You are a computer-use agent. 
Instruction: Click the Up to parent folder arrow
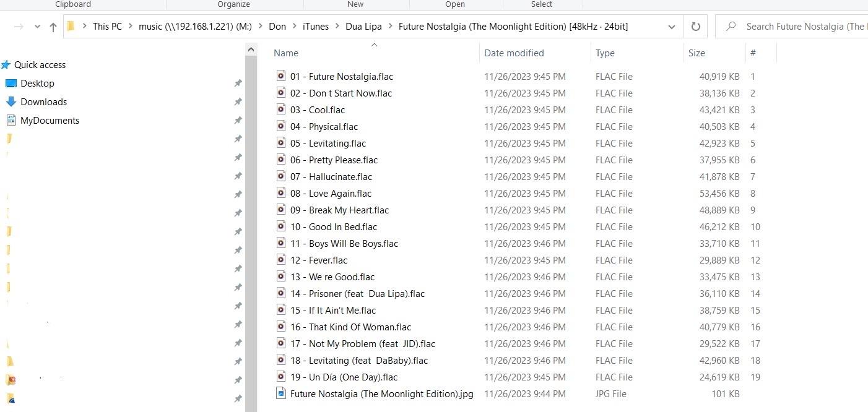(53, 27)
